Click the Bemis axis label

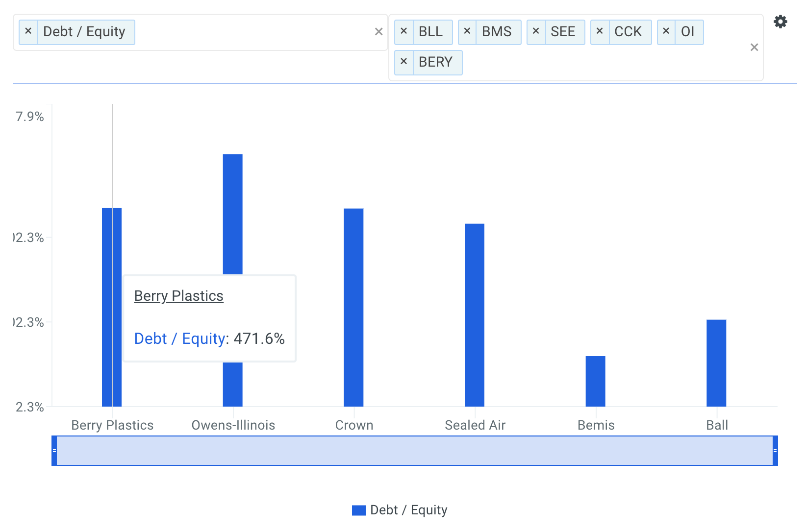(x=596, y=425)
